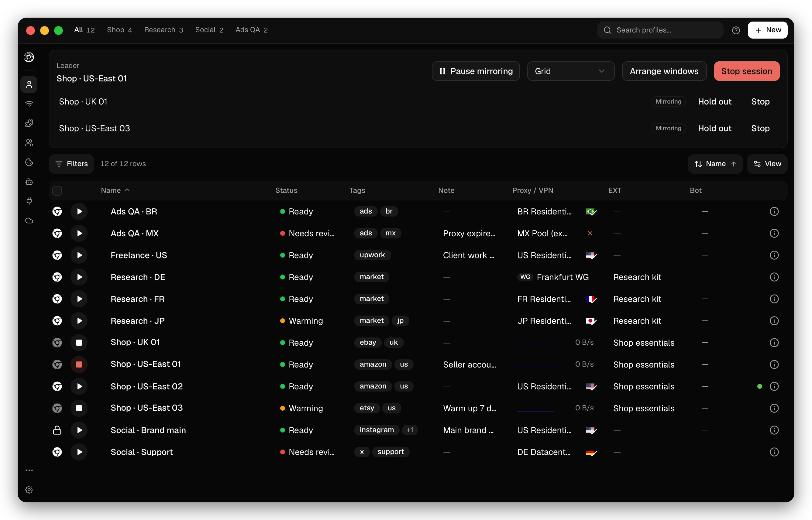Open the settings gear in sidebar
Screen dimensions: 812x520
pyautogui.click(x=29, y=490)
